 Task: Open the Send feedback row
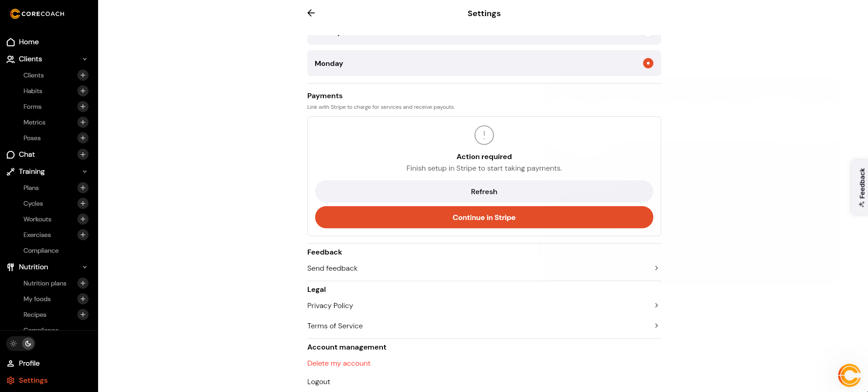[484, 268]
